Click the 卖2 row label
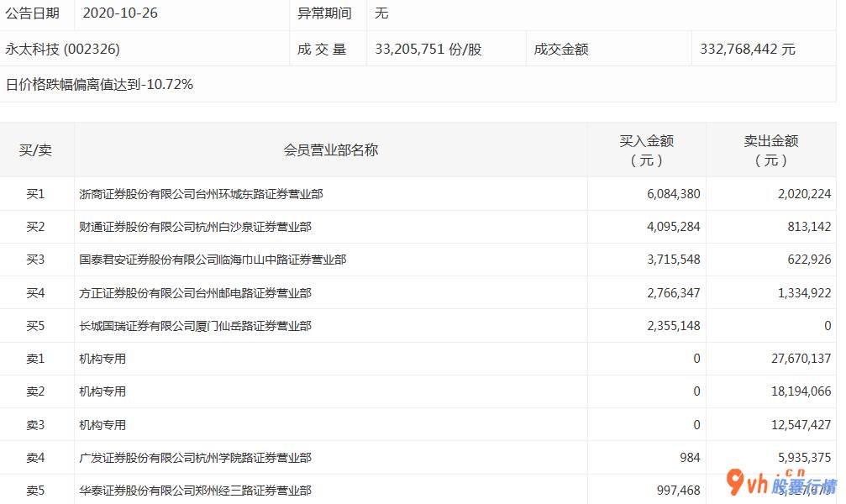Image resolution: width=846 pixels, height=504 pixels. click(35, 391)
